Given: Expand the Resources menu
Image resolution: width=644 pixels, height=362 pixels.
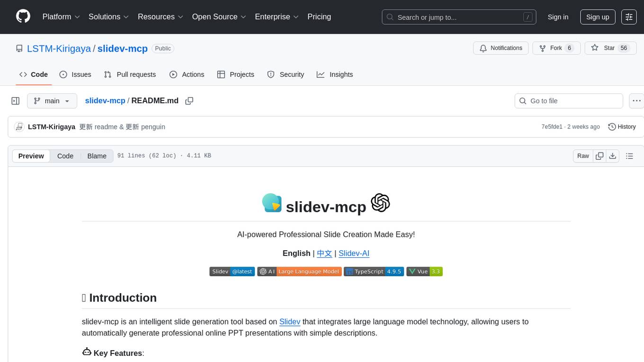Looking at the screenshot, I should point(161,17).
